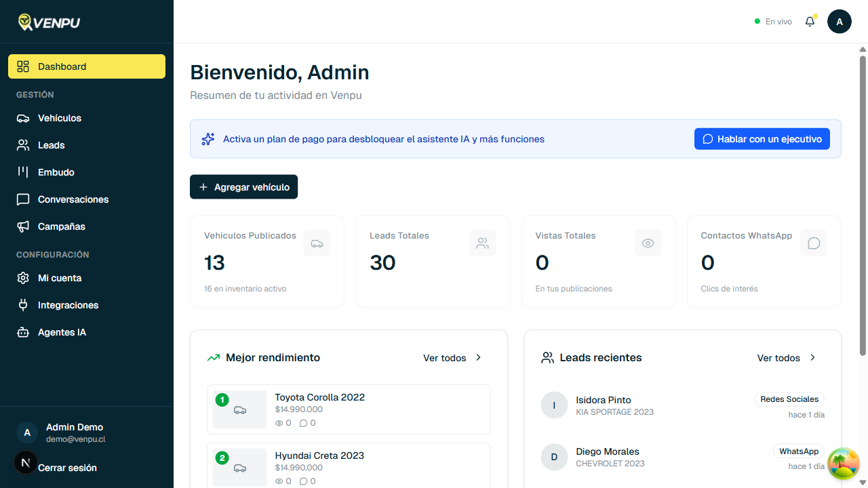Click the Hablar con un ejecutivo button

pos(762,138)
